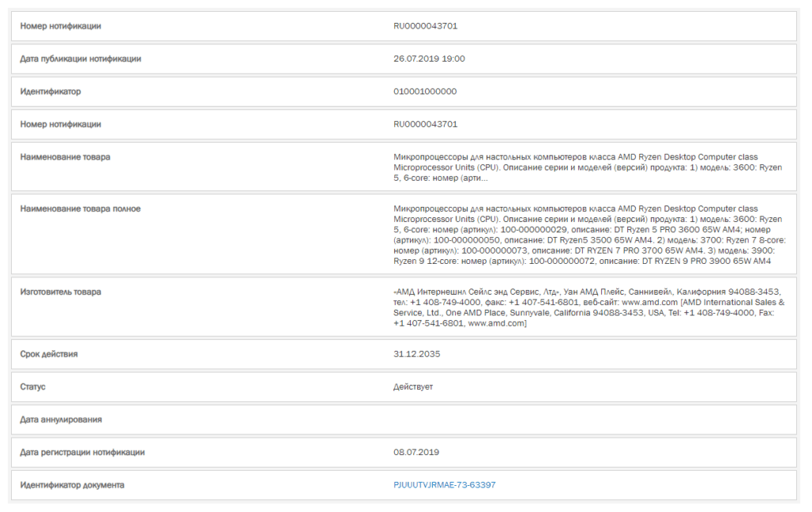Select the expiry date 31.12.2035

(x=416, y=354)
